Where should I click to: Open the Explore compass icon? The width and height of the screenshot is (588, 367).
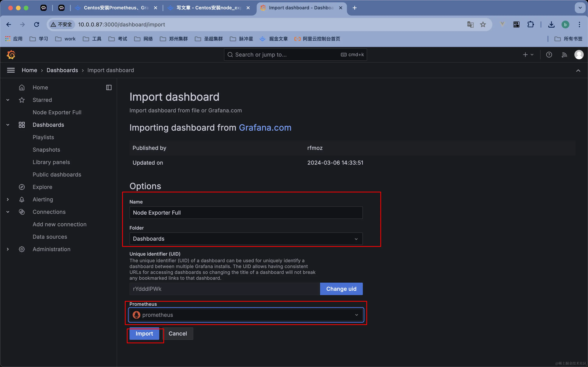pos(22,187)
